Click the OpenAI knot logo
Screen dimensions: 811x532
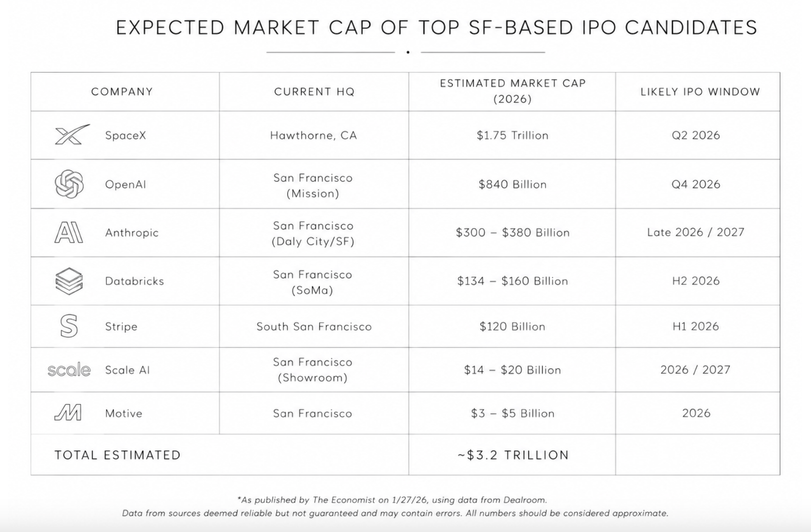pyautogui.click(x=69, y=184)
